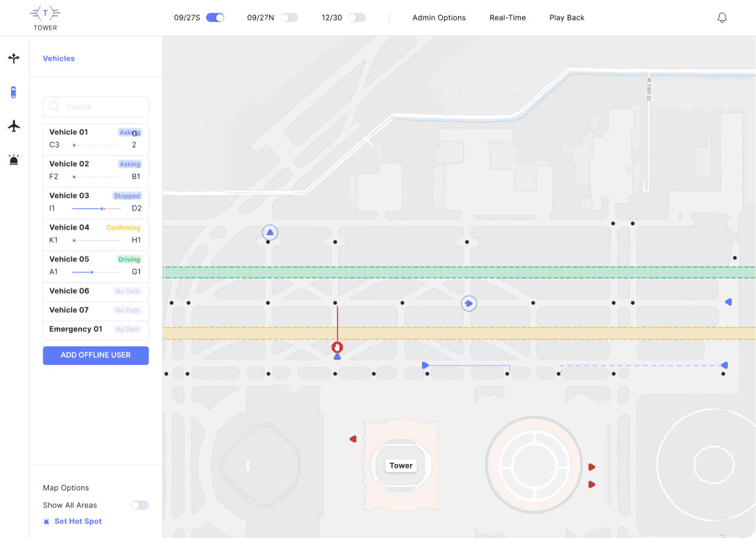This screenshot has height=538, width=756.
Task: Turn on Show All Areas switch
Action: [x=139, y=505]
